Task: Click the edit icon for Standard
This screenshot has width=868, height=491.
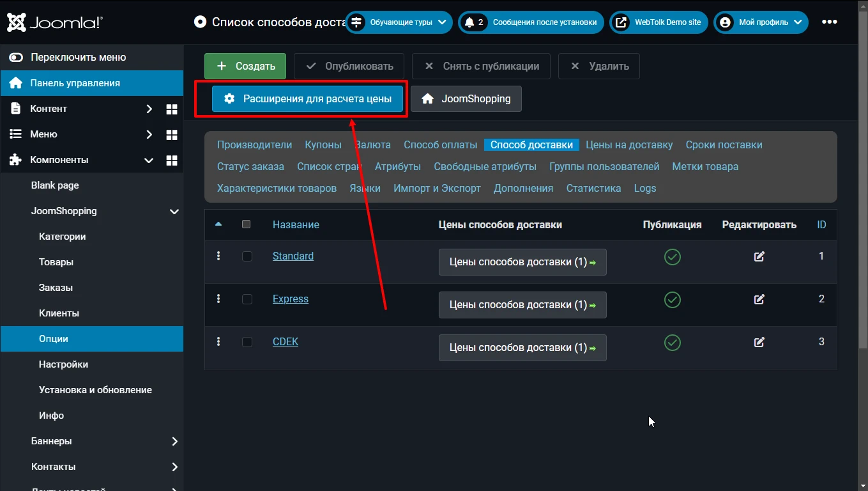Action: [759, 256]
